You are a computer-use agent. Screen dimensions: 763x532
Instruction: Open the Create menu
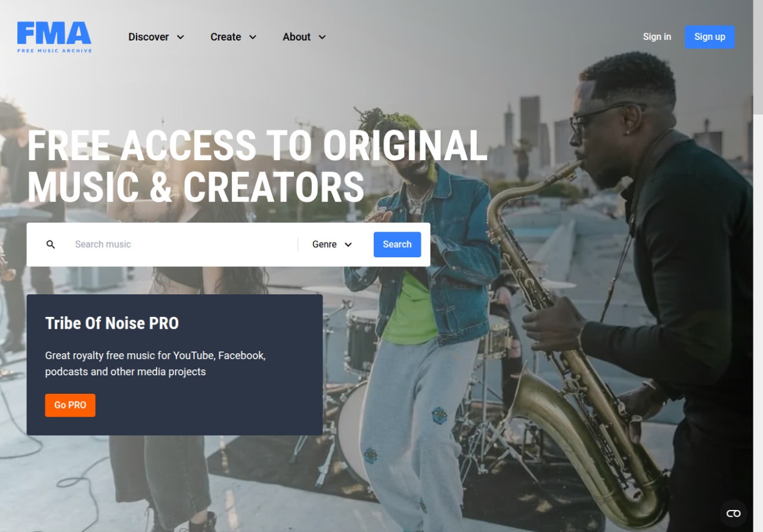pyautogui.click(x=234, y=37)
